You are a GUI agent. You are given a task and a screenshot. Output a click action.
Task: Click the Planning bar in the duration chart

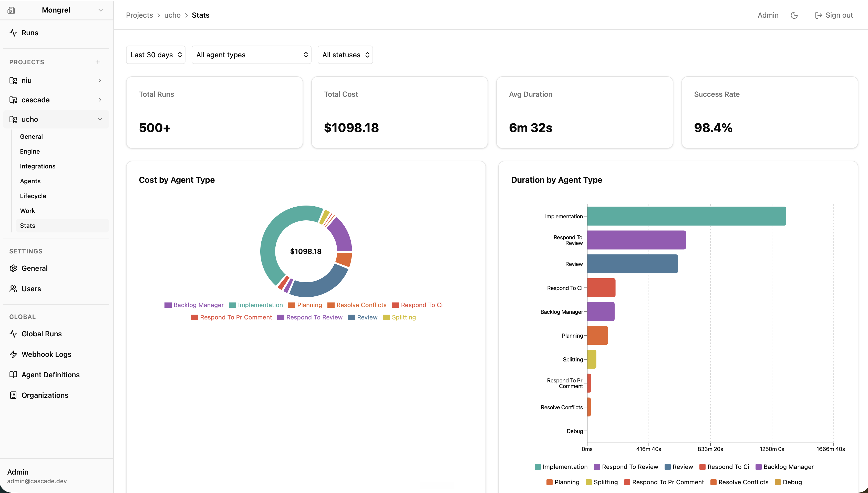597,336
